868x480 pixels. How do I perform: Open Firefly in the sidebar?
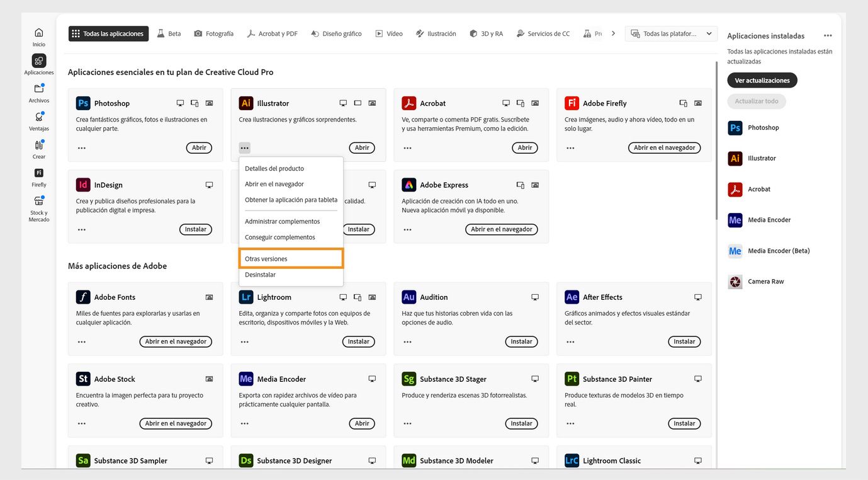39,178
